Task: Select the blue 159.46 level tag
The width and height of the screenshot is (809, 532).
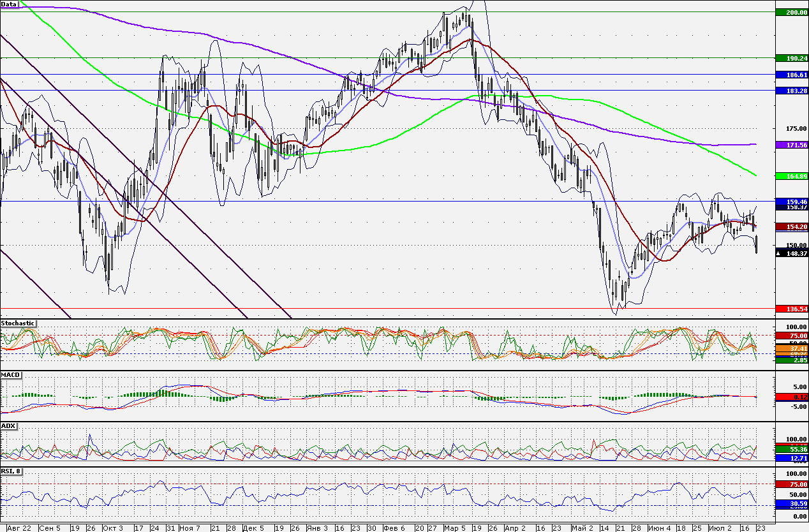Action: (x=791, y=201)
